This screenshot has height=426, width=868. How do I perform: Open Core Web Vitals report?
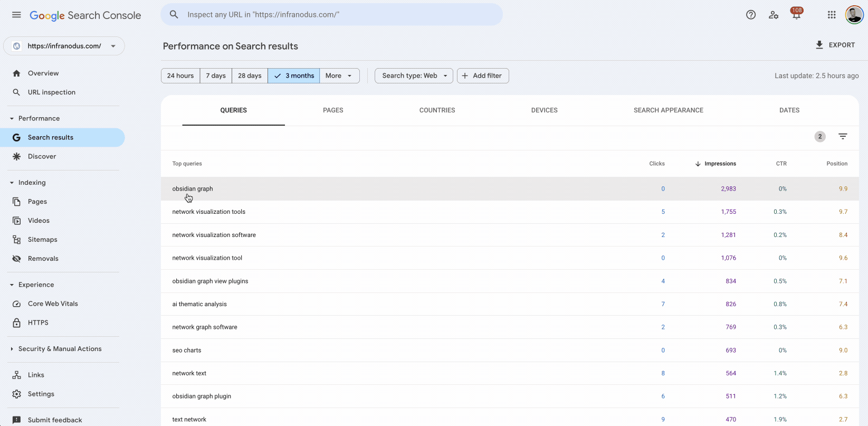coord(53,304)
